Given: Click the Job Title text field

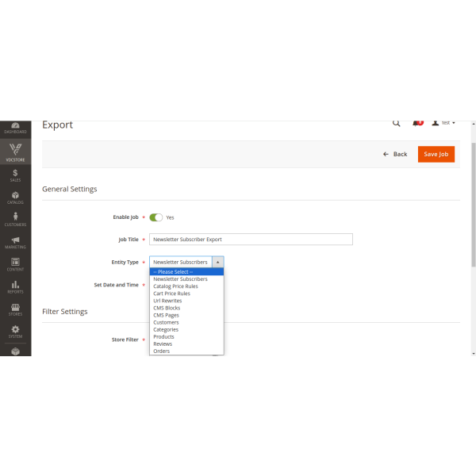Looking at the screenshot, I should 251,239.
